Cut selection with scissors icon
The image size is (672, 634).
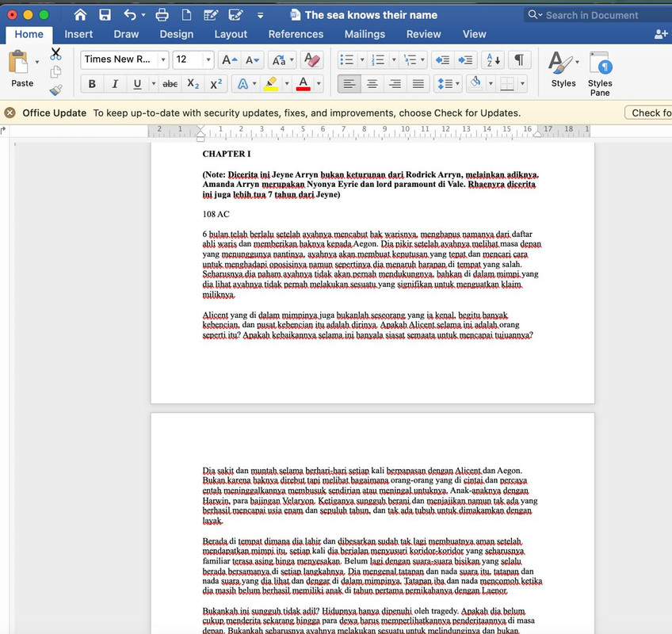coord(55,54)
